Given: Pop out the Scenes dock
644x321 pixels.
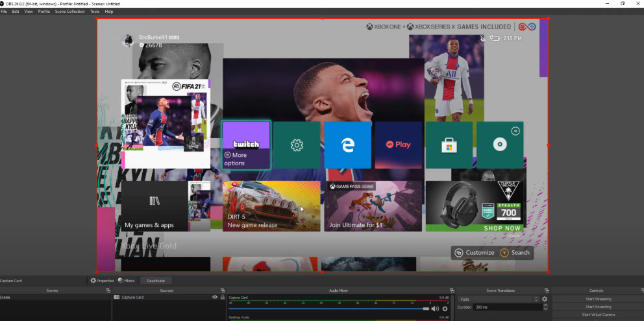Looking at the screenshot, I should [108, 291].
